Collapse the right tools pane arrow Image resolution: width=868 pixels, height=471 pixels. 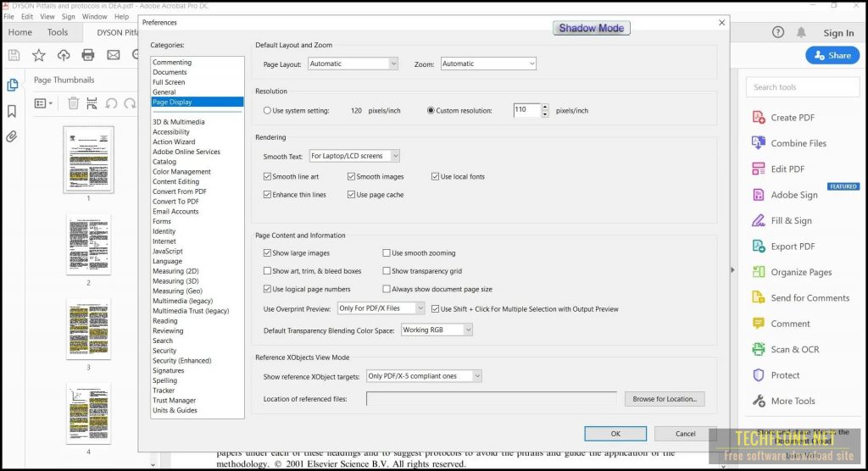[732, 270]
